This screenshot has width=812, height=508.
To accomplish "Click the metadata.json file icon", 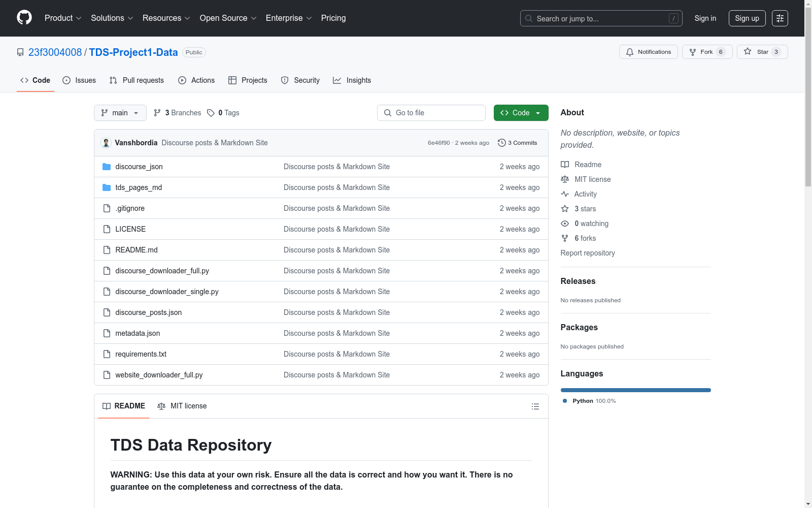I will tap(107, 333).
